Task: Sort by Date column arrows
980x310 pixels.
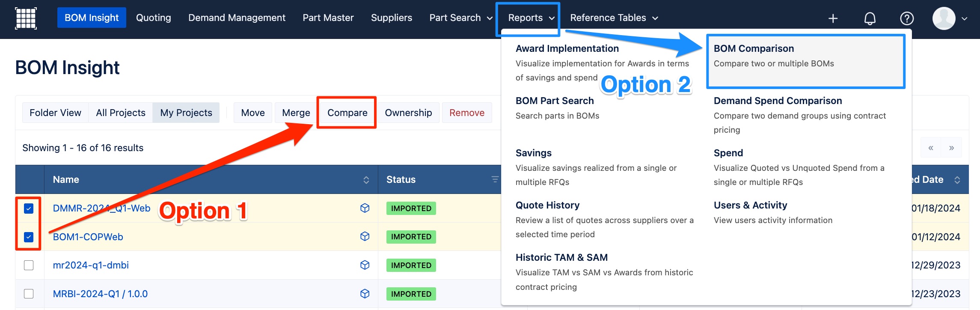Action: click(x=957, y=180)
